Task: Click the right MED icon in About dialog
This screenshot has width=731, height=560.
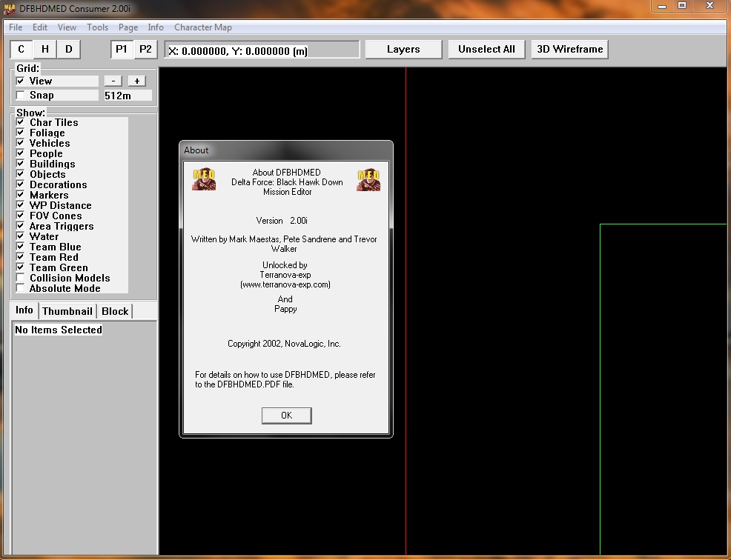Action: tap(368, 179)
